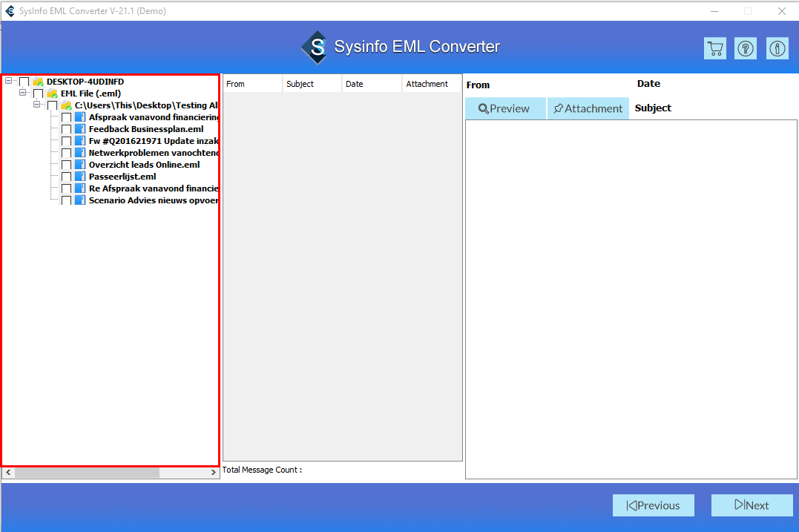Click the C:\Users\This\Desktop folder icon
This screenshot has width=799, height=532.
66,105
